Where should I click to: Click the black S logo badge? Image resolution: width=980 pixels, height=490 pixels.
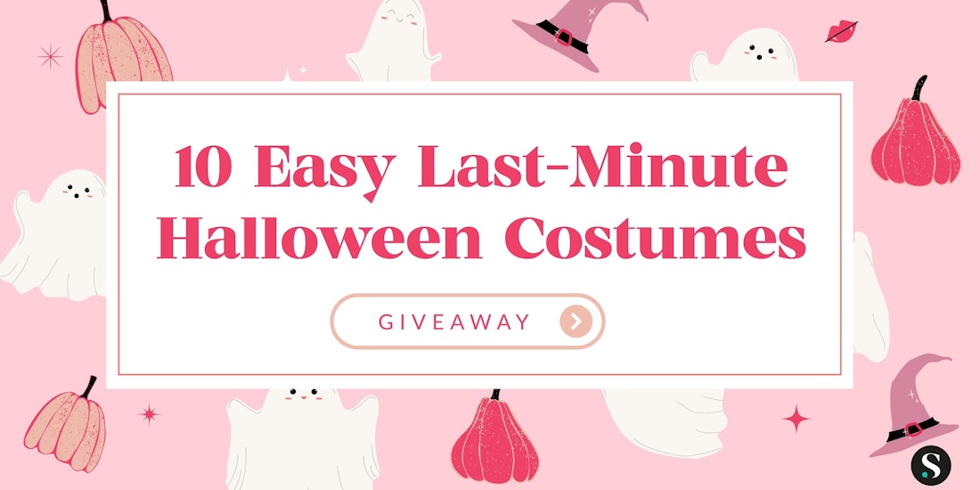coord(931,465)
